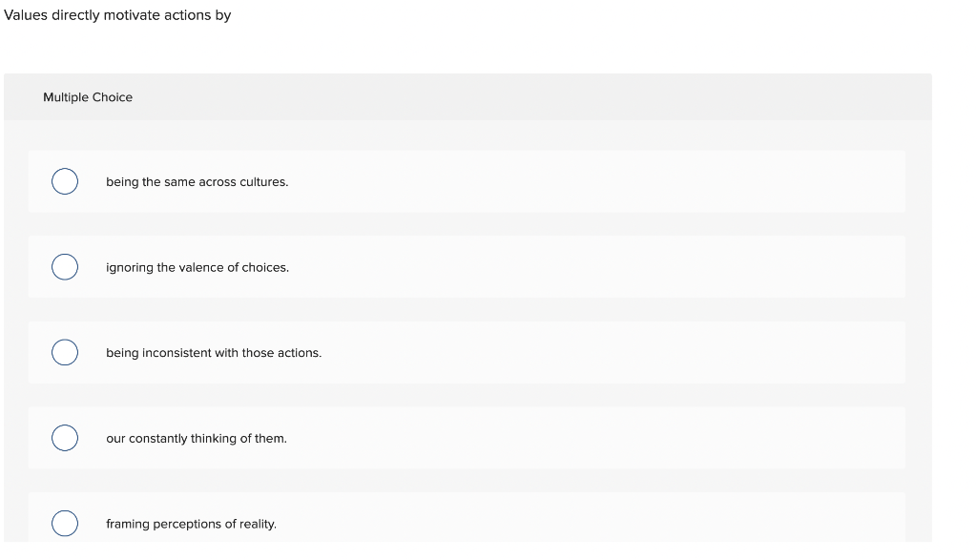Choose answer 'our constantly thinking of them'
This screenshot has height=560, width=977.
[x=197, y=438]
